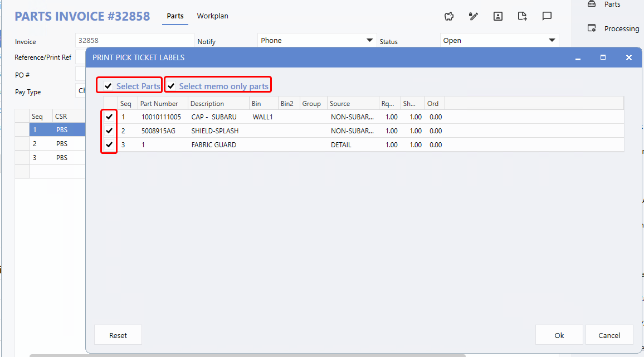
Task: Click the locked pencil edit icon
Action: 474,16
